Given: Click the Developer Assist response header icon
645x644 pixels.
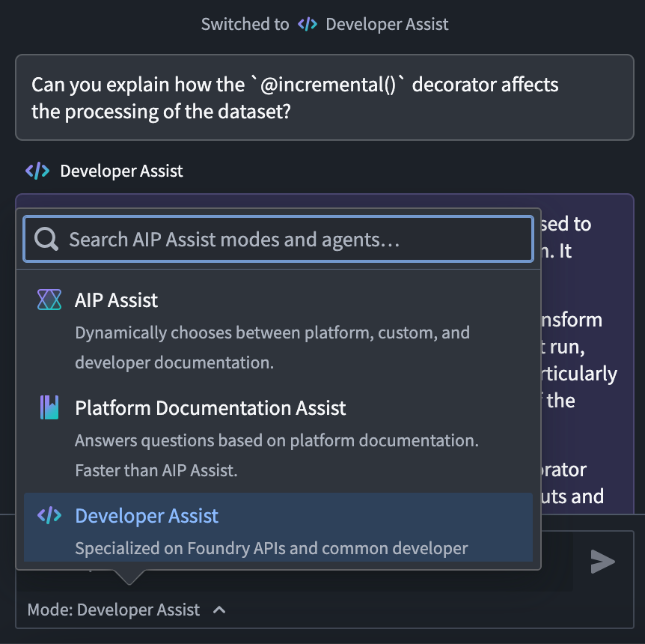Looking at the screenshot, I should pos(37,171).
